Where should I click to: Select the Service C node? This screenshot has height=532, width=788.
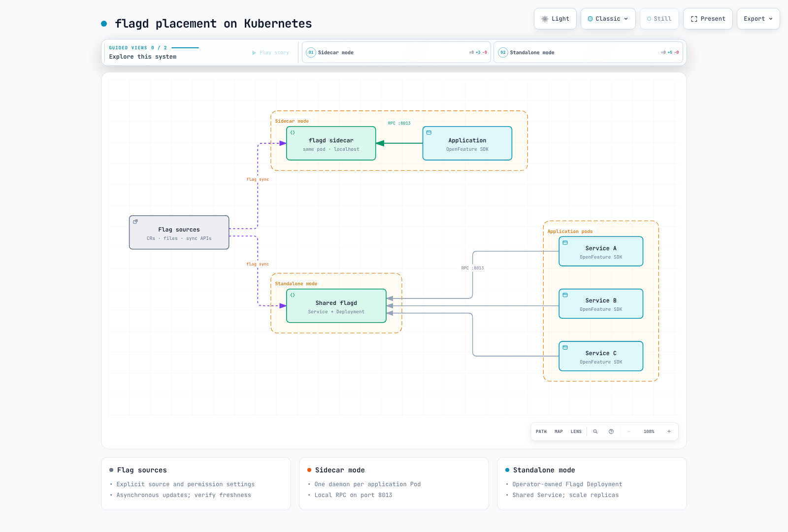(601, 356)
